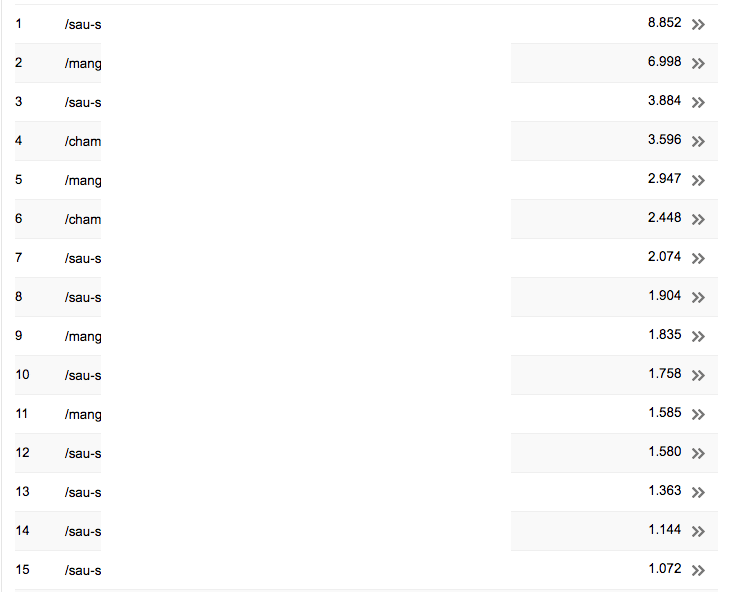Click the /mang link in row 2

click(83, 63)
